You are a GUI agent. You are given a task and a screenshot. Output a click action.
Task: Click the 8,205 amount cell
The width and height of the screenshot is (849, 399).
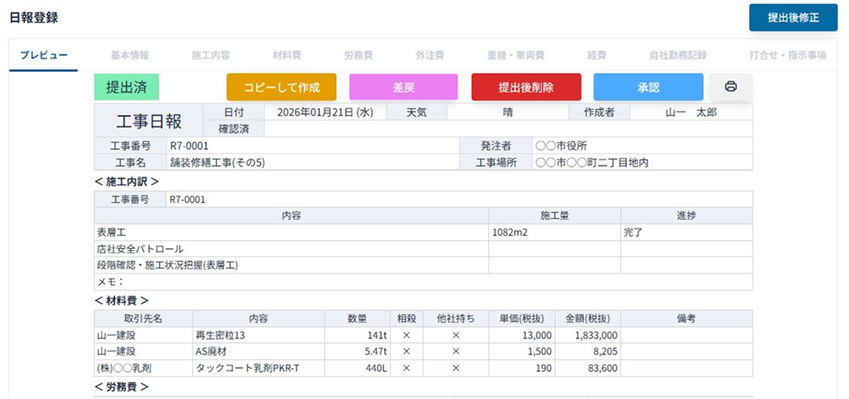588,352
